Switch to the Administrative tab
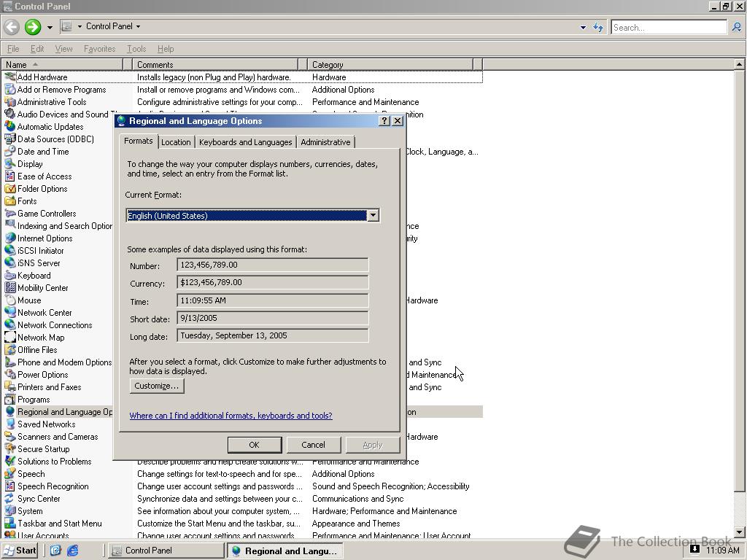This screenshot has height=560, width=747. (x=325, y=142)
